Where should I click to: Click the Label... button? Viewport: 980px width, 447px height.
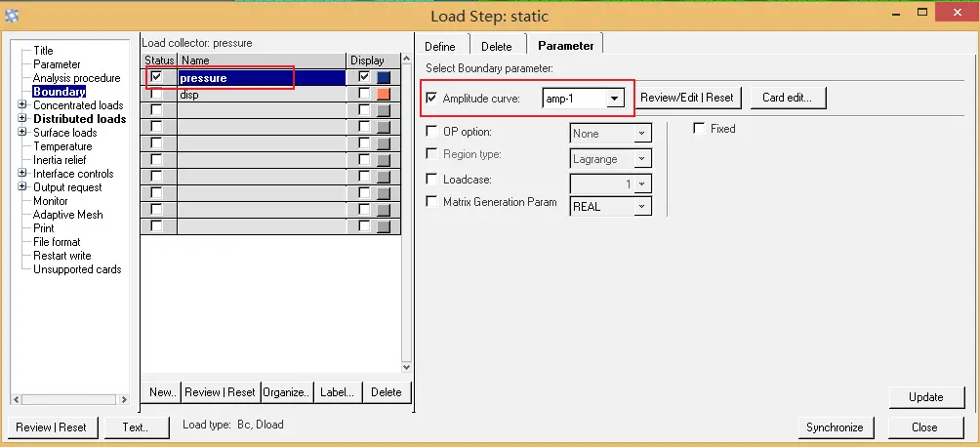(337, 392)
